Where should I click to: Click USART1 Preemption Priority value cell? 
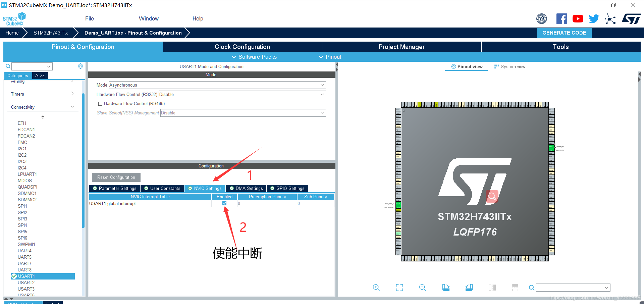point(267,203)
